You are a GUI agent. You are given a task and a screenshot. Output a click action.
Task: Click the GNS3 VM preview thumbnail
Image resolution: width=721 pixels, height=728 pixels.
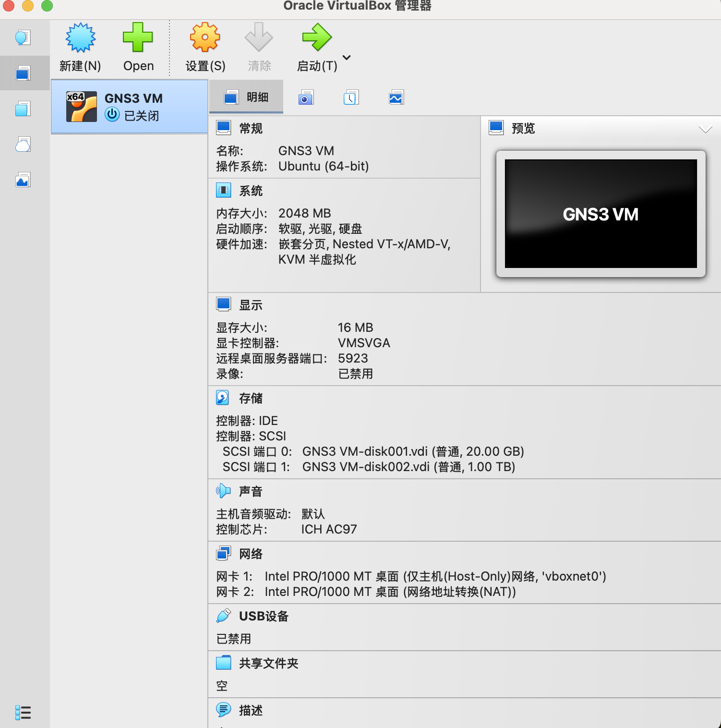(x=601, y=214)
